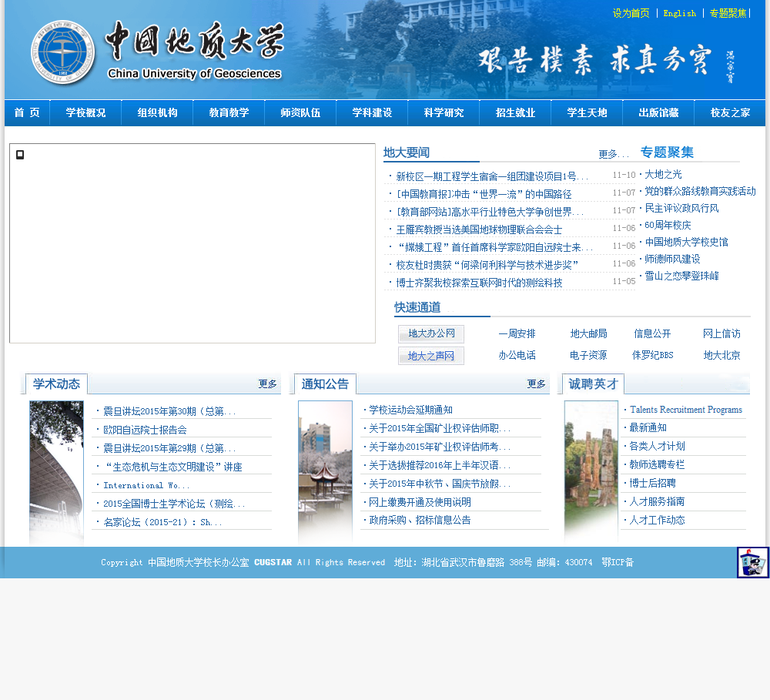770x700 pixels.
Task: Click the petrified wood photo thumbnail
Action: point(591,473)
